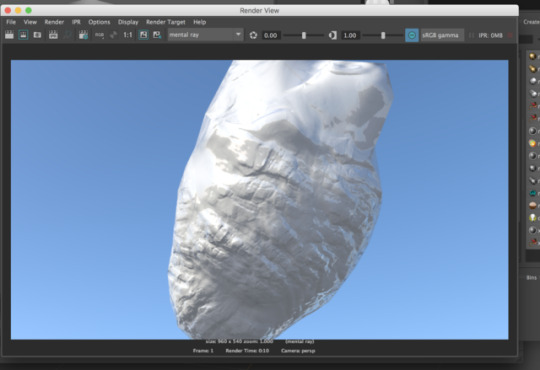The width and height of the screenshot is (540, 370).
Task: Click the exposure slider handle
Action: (304, 35)
